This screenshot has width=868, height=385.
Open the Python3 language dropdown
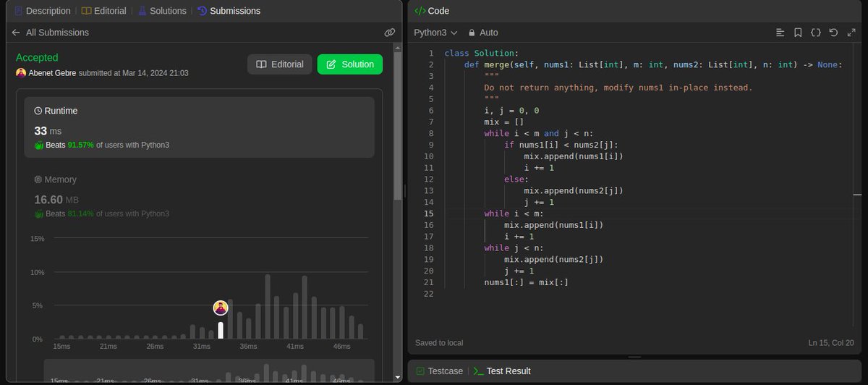pos(435,33)
